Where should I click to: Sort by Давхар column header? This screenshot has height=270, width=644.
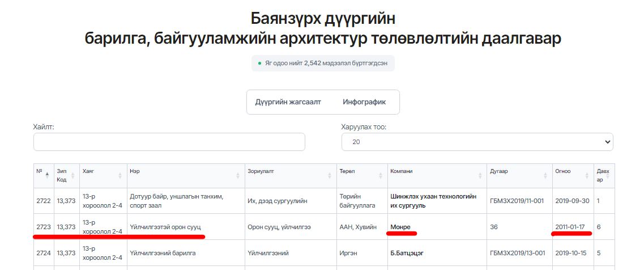pos(603,175)
